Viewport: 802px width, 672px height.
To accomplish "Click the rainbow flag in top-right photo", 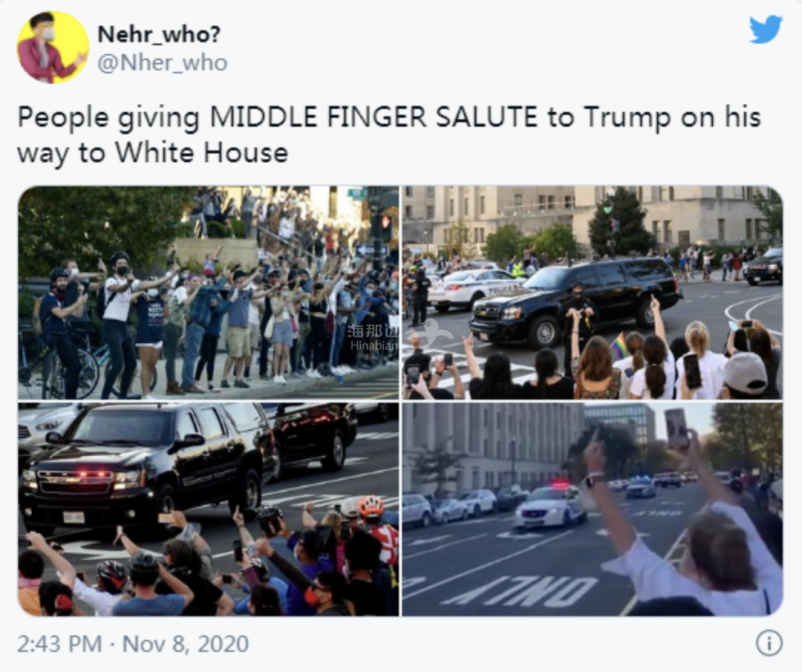I will click(619, 345).
